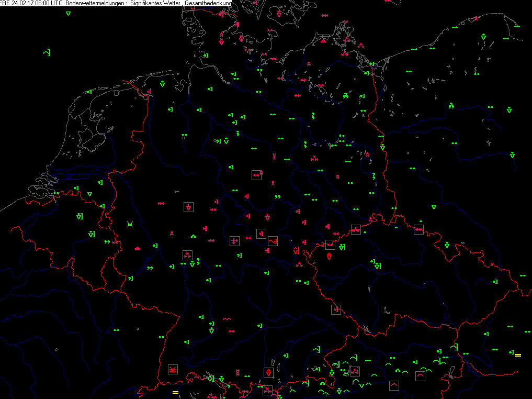Select the rightmost boxed pink arc symbol
The image size is (532, 399).
click(x=420, y=375)
